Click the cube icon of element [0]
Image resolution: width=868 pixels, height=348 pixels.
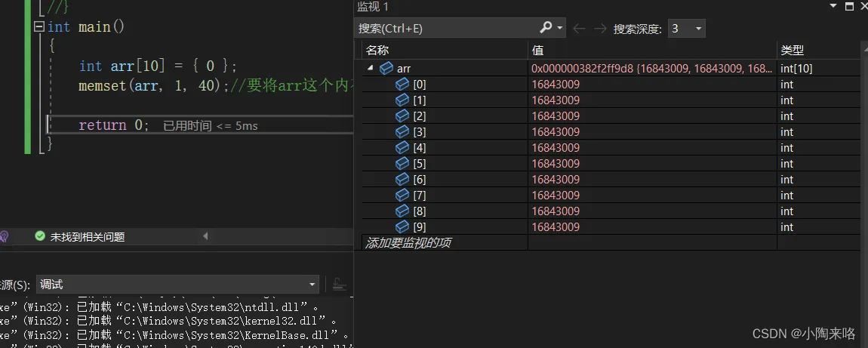coord(402,84)
